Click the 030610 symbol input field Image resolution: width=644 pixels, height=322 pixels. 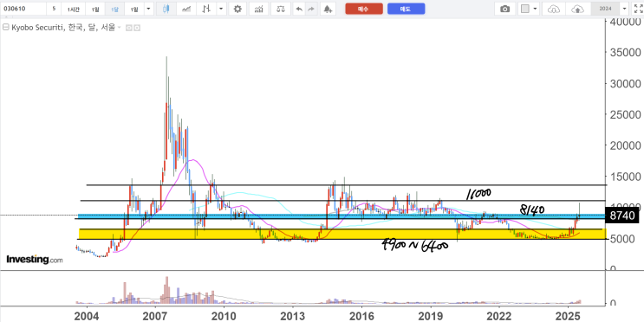coord(23,9)
